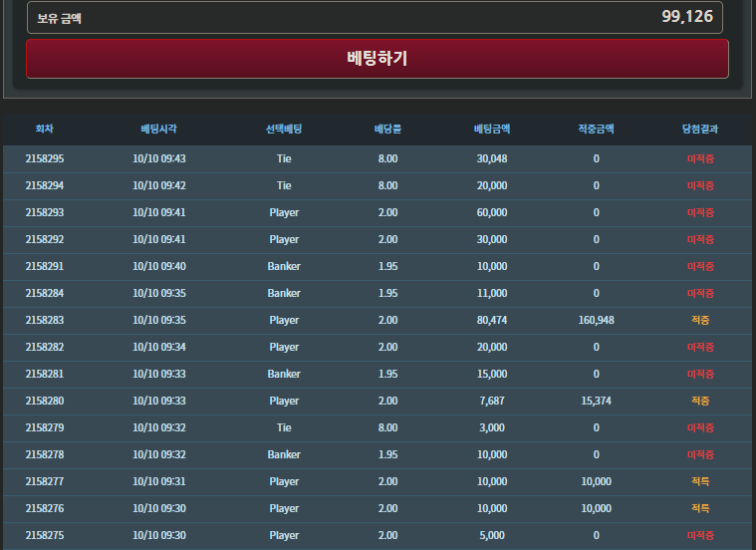This screenshot has width=756, height=550.
Task: Click the 회차 column header
Action: point(45,129)
